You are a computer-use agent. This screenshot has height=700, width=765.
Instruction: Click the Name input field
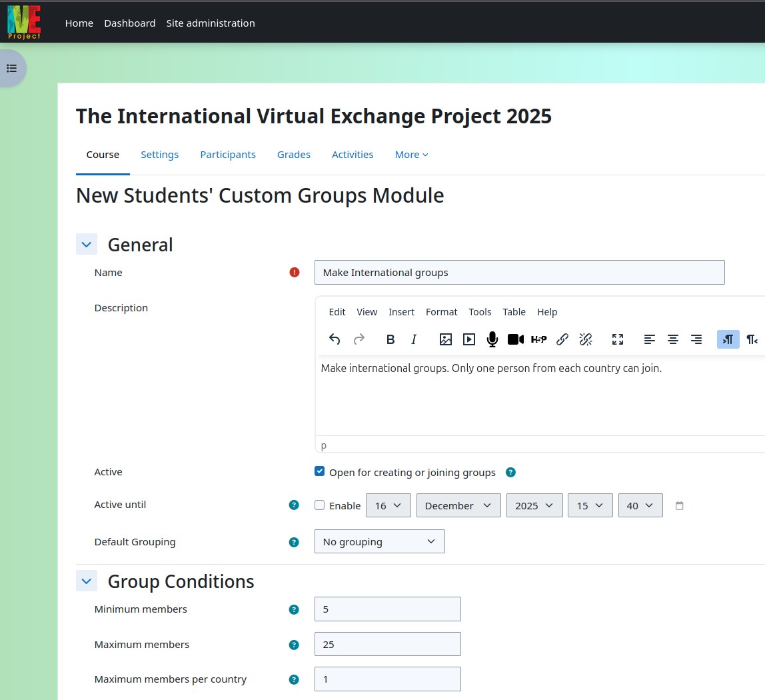520,273
